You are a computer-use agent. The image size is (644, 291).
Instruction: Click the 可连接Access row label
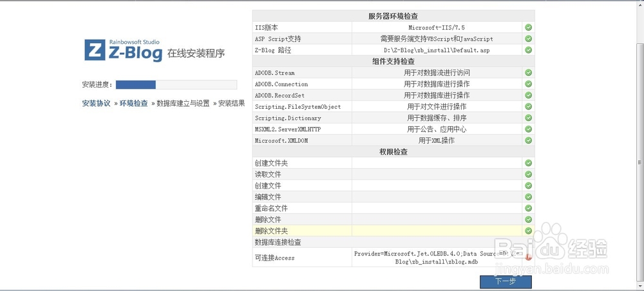275,258
